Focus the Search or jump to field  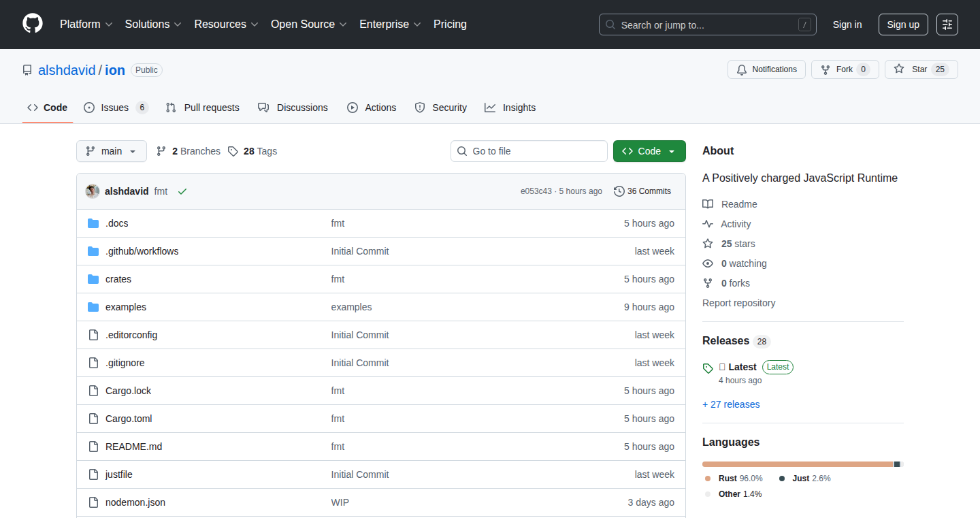708,25
